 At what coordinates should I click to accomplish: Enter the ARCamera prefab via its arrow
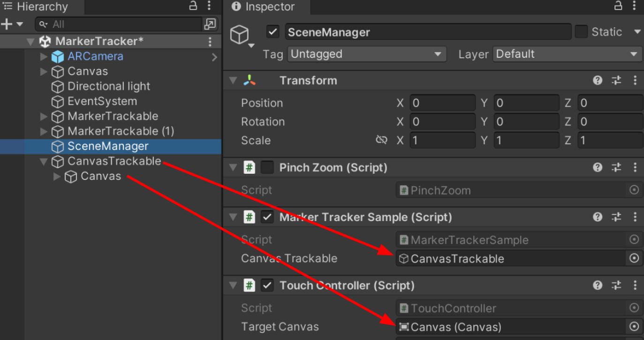[x=214, y=57]
